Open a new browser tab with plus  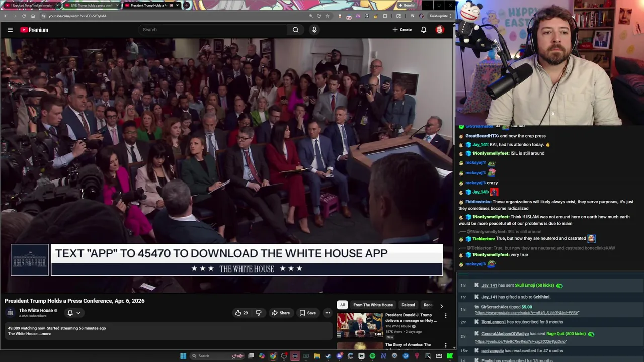coord(186,5)
